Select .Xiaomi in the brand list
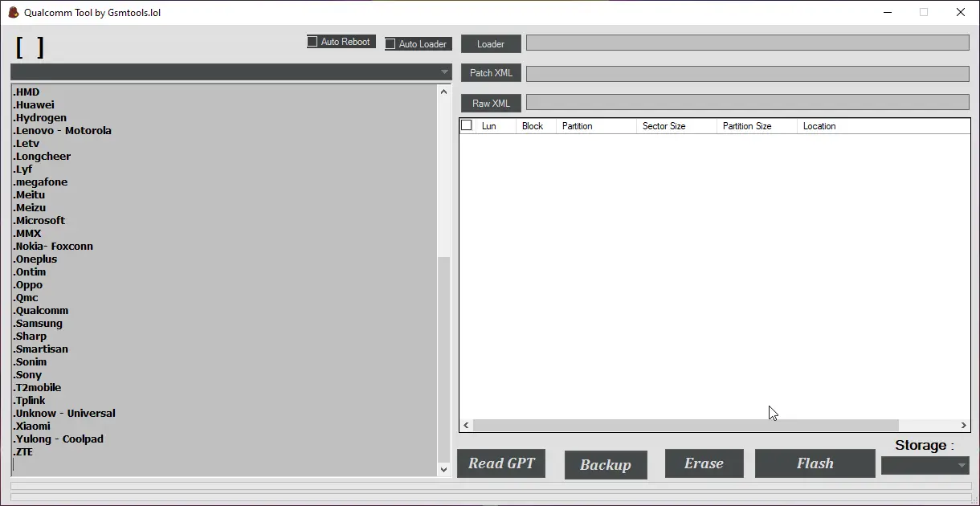Image resolution: width=980 pixels, height=506 pixels. tap(32, 426)
